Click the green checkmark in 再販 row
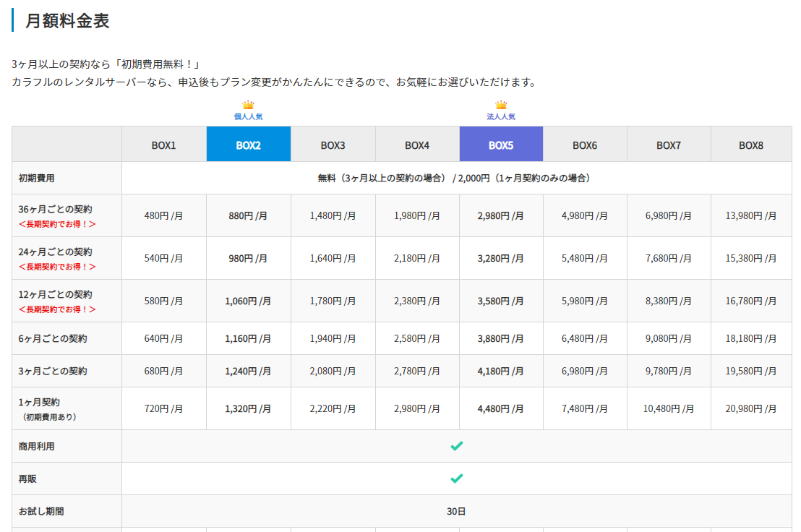The width and height of the screenshot is (801, 532). click(x=457, y=479)
